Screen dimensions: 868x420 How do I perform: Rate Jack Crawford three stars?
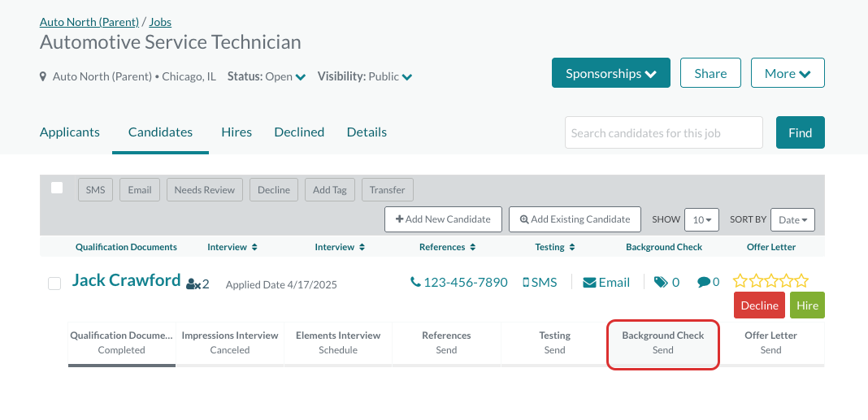771,280
